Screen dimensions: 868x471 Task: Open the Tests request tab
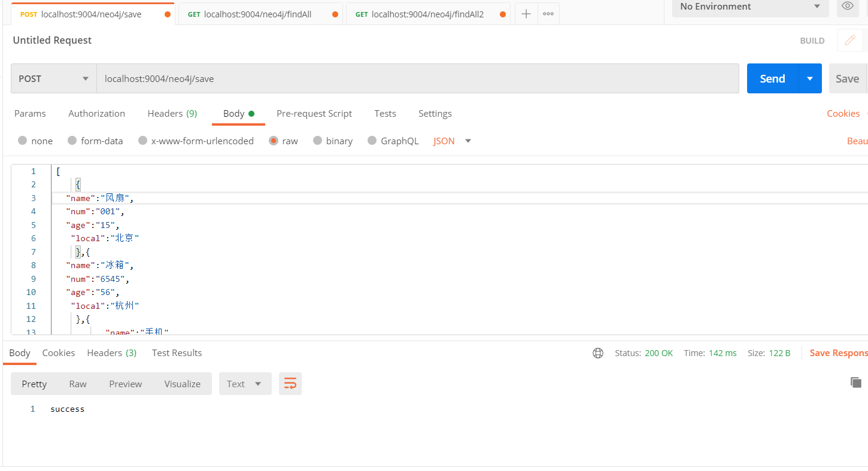coord(385,114)
